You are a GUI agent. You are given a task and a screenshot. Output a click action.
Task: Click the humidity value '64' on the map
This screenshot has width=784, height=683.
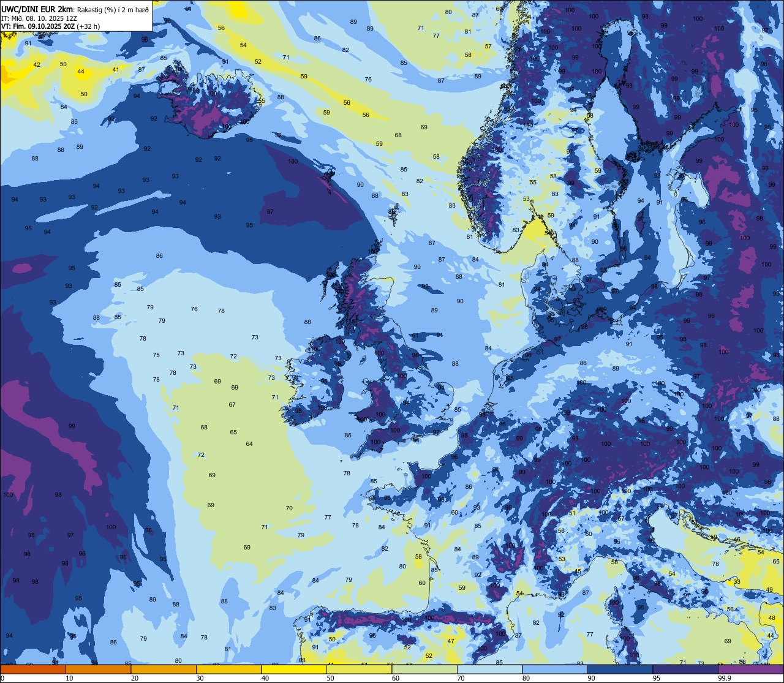(249, 443)
